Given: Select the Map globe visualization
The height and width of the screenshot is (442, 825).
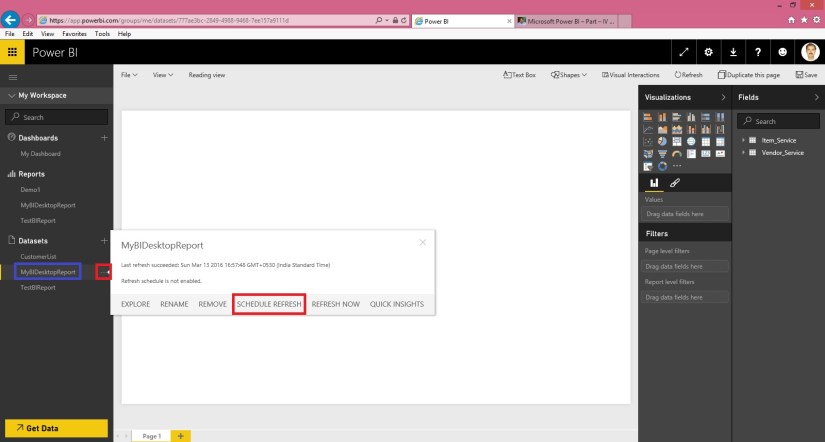Looking at the screenshot, I should pos(691,142).
